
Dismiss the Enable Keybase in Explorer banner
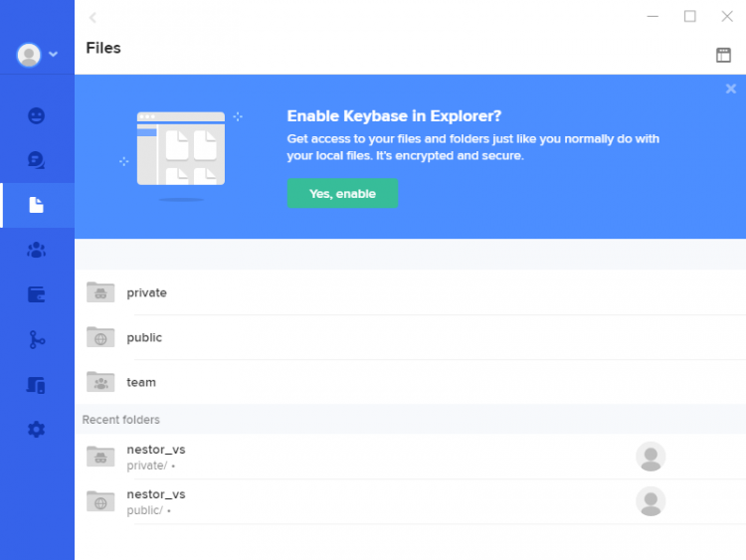[x=731, y=89]
